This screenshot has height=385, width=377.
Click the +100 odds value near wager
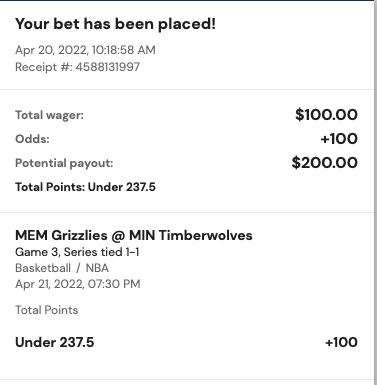point(339,139)
